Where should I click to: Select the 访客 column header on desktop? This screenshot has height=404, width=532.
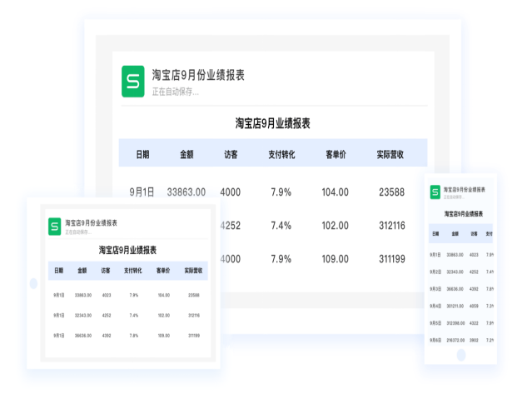click(231, 154)
